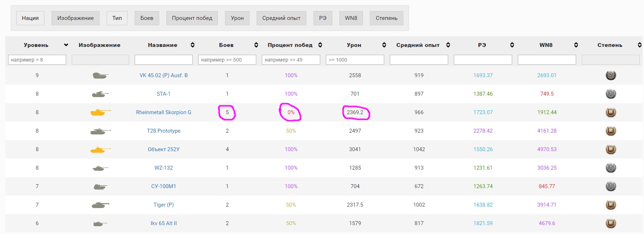
Task: Click the class 2 badge for VK 45.02
Action: click(611, 75)
